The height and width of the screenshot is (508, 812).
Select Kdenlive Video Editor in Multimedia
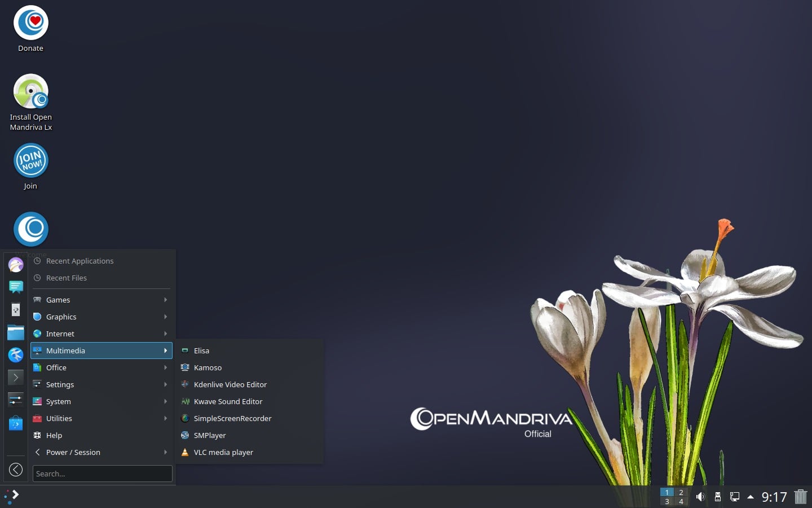coord(230,384)
